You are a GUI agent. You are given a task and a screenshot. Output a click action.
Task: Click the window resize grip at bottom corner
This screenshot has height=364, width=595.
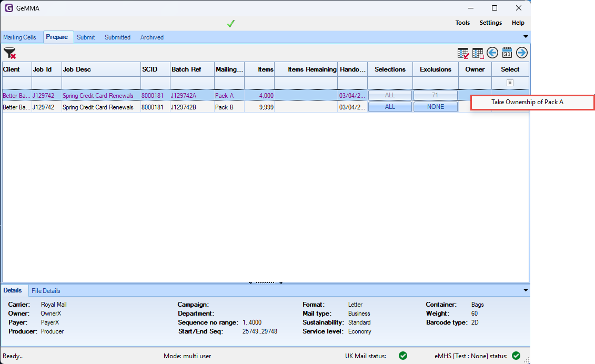click(x=527, y=360)
